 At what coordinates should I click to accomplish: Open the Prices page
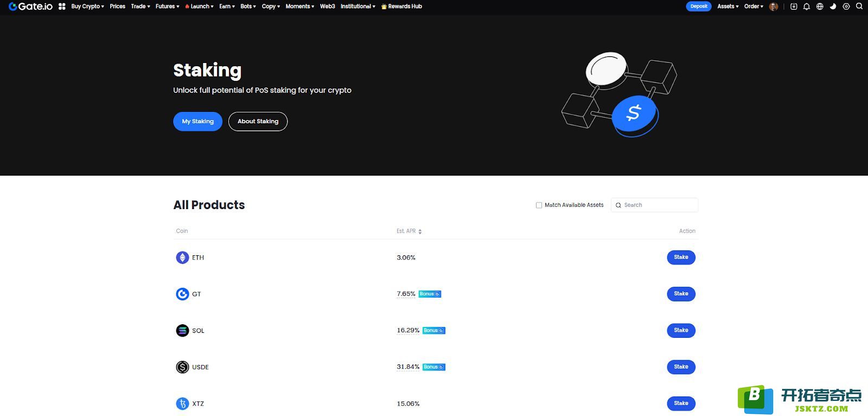(x=117, y=7)
